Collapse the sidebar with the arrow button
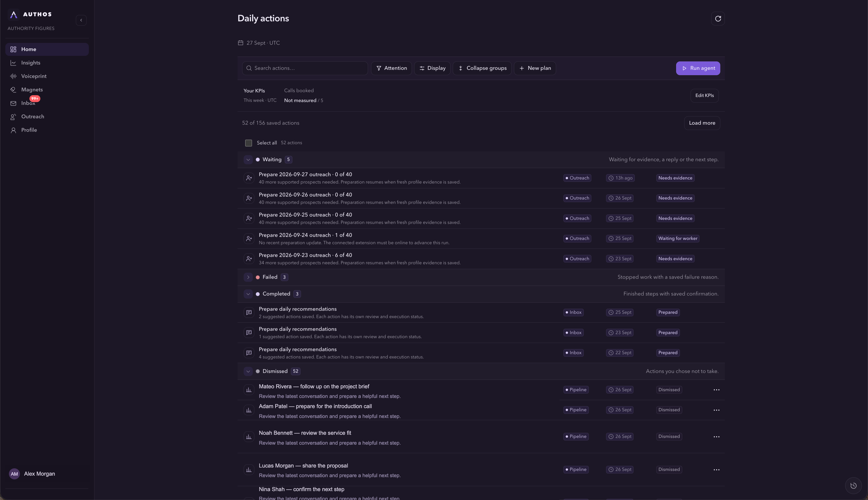The height and width of the screenshot is (500, 868). 81,20
